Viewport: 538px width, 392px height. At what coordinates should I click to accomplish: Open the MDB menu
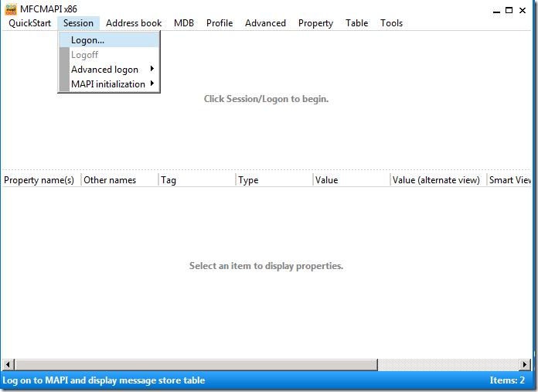[x=184, y=23]
